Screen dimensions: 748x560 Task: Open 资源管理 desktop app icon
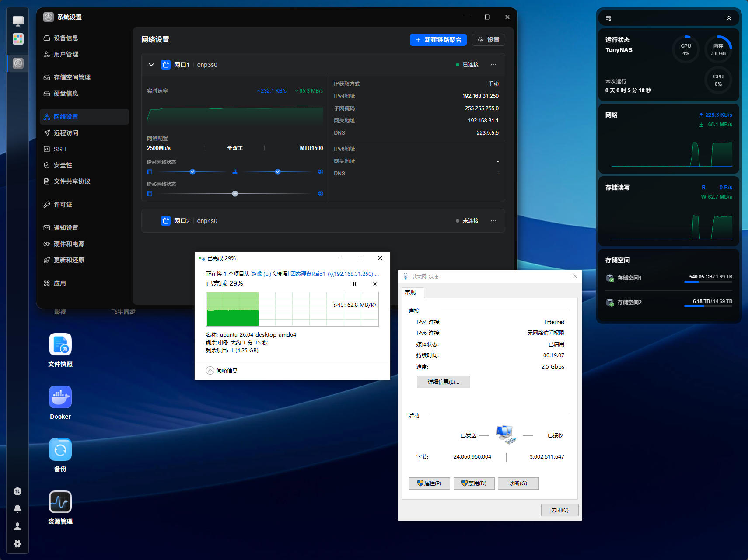point(60,502)
